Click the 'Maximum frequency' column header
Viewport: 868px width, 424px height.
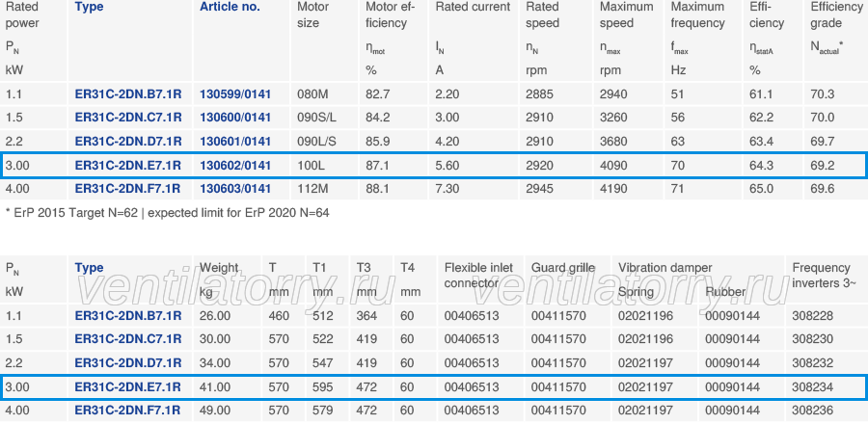click(x=697, y=14)
